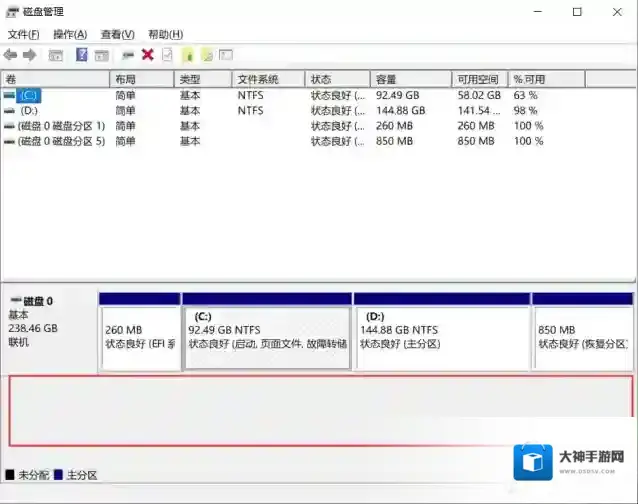
Task: Sort by the 布局 column header
Action: point(142,79)
